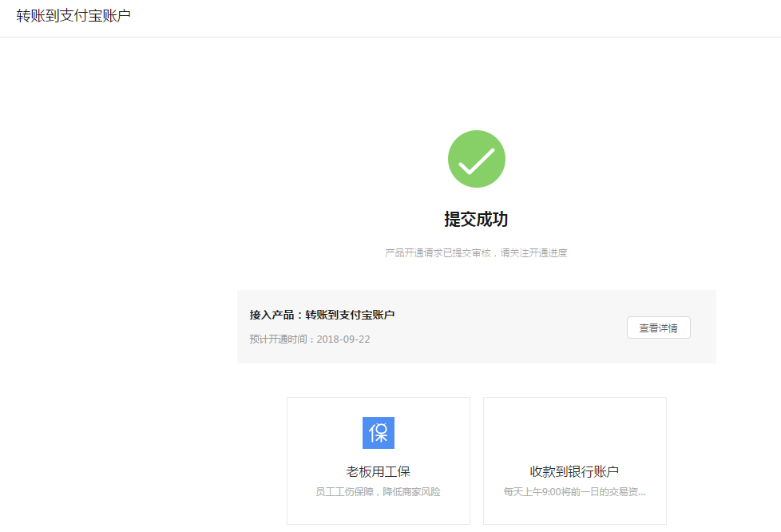Select the 收款到银行账户 card title
781x532 pixels.
pyautogui.click(x=574, y=471)
